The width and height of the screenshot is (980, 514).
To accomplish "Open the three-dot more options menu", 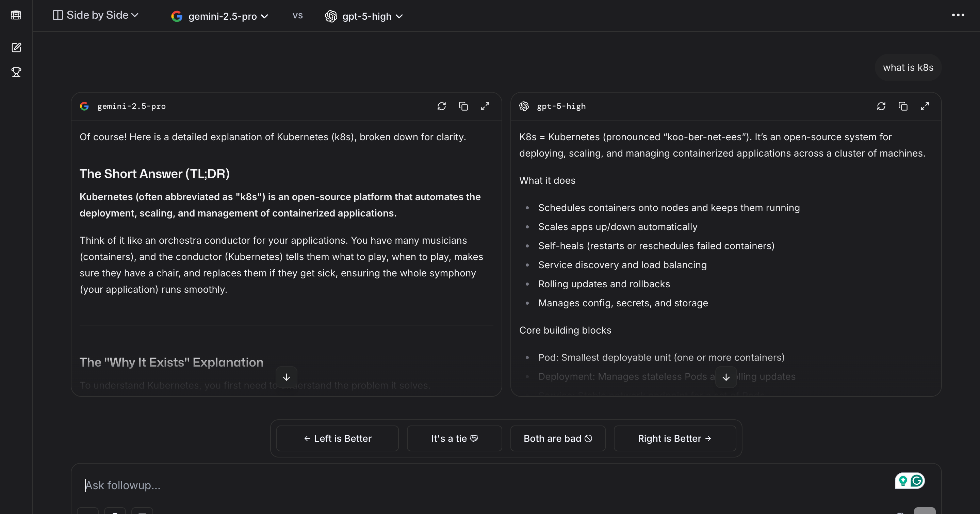I will pos(958,15).
